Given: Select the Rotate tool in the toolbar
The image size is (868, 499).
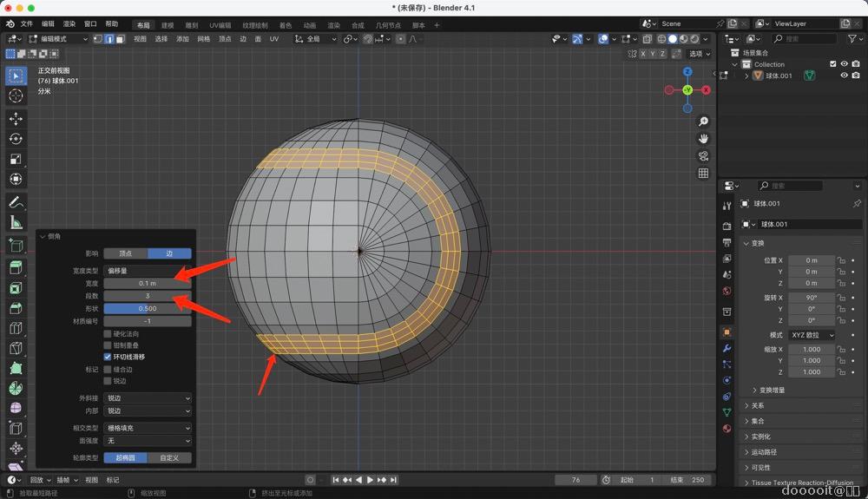Looking at the screenshot, I should click(x=16, y=139).
